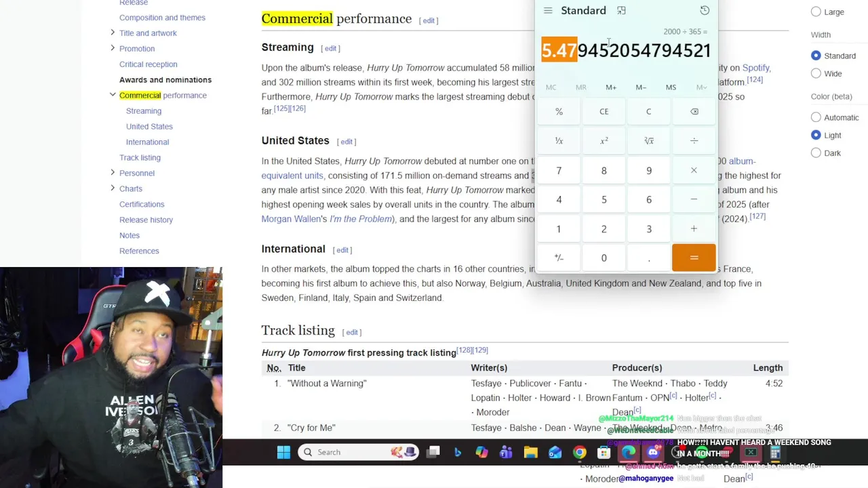Open Microsoft Teams from taskbar

[506, 452]
